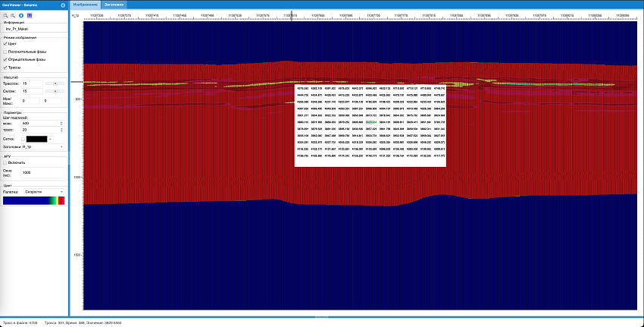This screenshot has height=327, width=644.
Task: Toggle the Цвет checkbox
Action: [x=6, y=44]
